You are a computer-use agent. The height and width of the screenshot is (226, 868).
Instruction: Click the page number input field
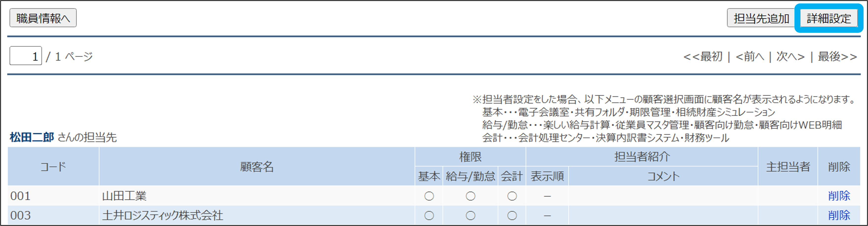click(x=26, y=56)
